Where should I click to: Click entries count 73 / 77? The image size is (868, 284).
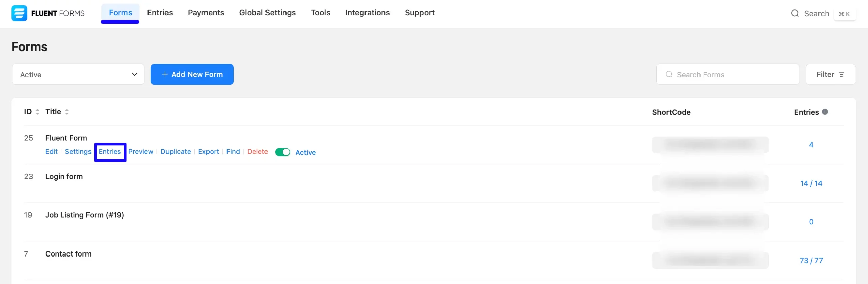(x=811, y=260)
